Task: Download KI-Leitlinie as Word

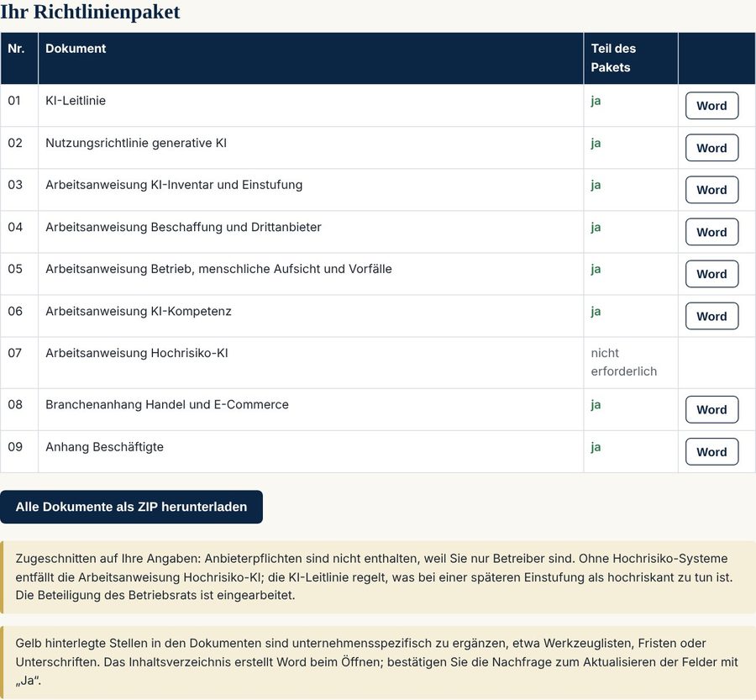Action: pyautogui.click(x=711, y=106)
